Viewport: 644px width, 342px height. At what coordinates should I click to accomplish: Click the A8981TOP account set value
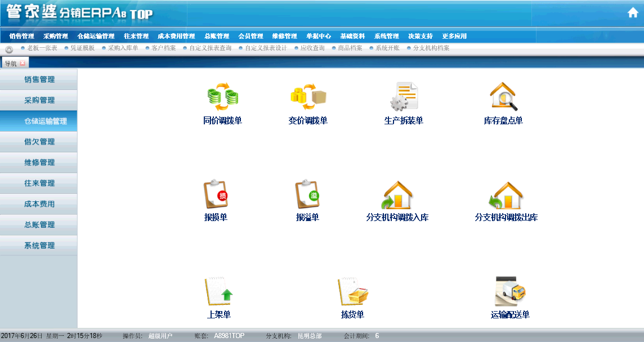pos(229,336)
